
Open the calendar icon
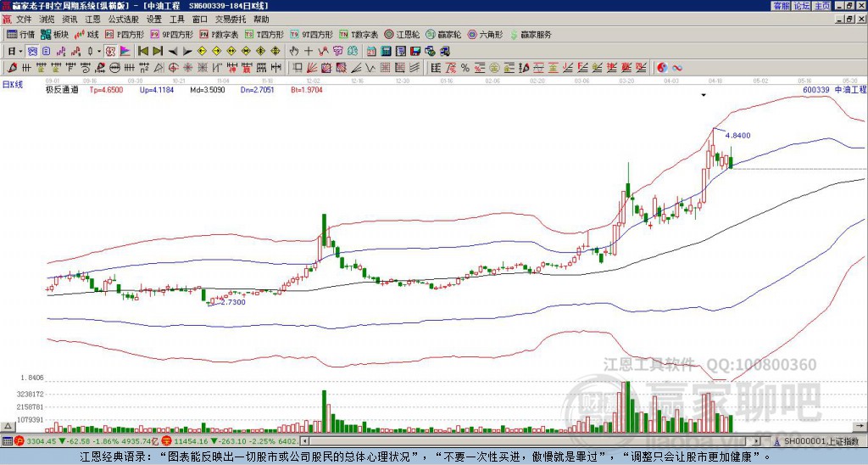(x=371, y=51)
